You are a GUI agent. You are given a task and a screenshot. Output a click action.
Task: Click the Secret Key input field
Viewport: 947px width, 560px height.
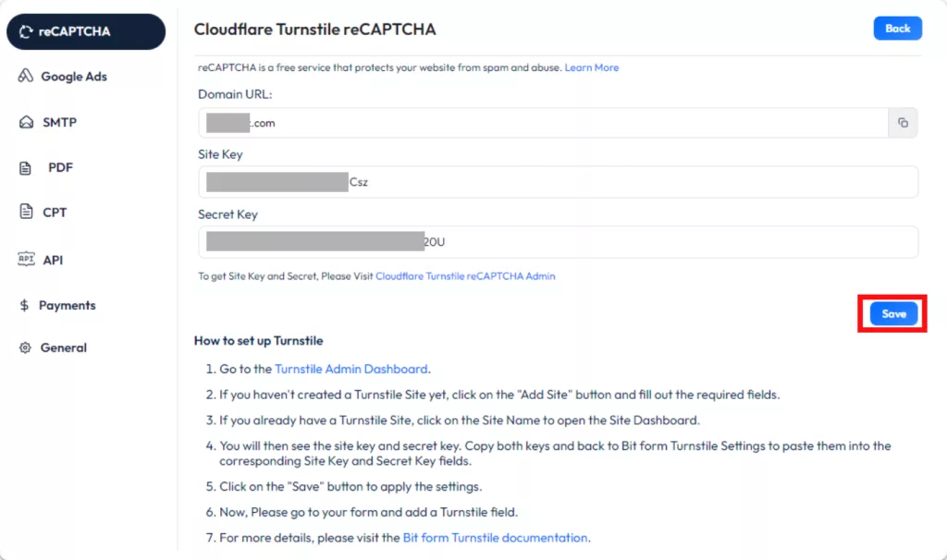coord(555,241)
